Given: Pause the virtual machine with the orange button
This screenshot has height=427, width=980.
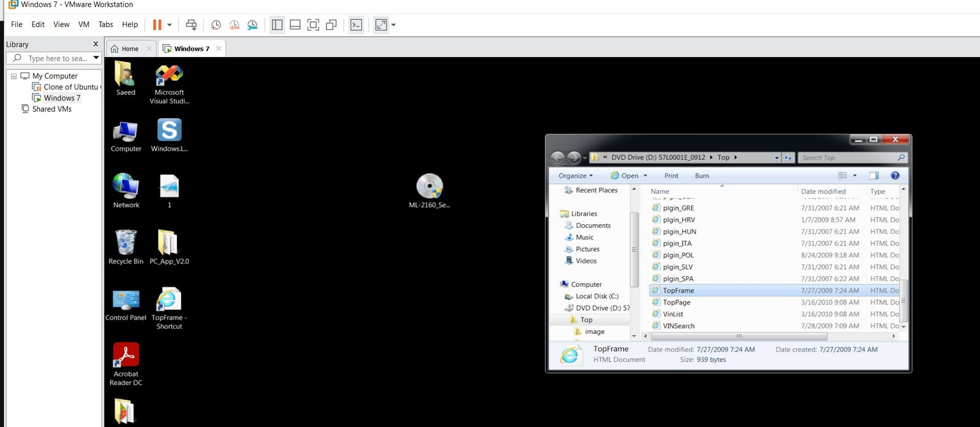Looking at the screenshot, I should pos(157,25).
